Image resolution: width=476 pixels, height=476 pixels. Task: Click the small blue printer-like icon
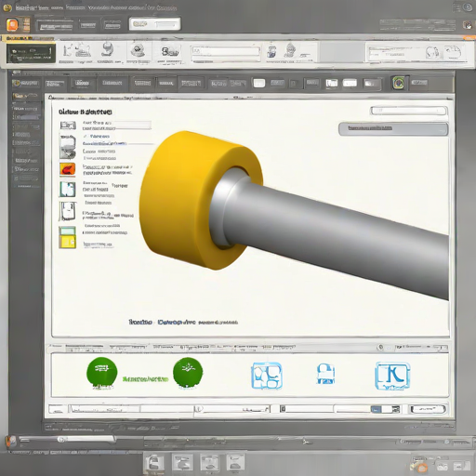click(325, 374)
